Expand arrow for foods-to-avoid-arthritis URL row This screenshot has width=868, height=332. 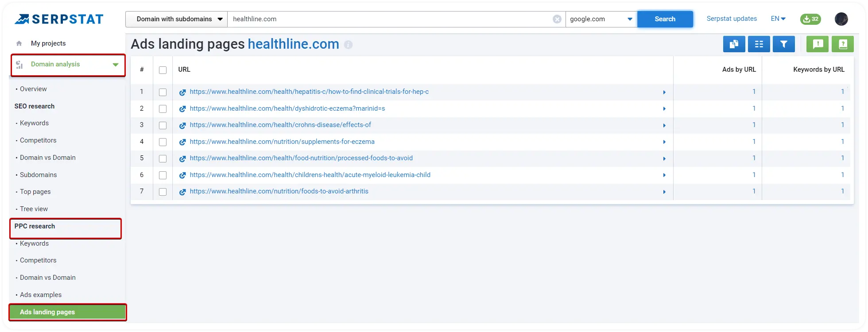[664, 192]
